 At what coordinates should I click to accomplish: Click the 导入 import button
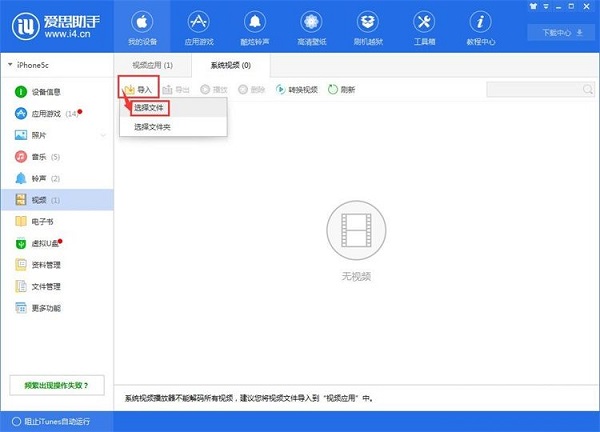pos(139,90)
